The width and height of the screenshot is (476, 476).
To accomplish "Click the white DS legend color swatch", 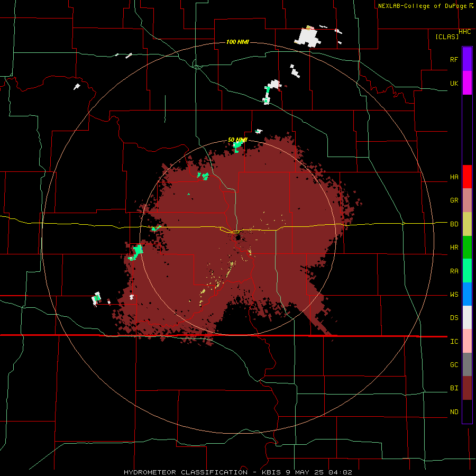I will [x=467, y=317].
